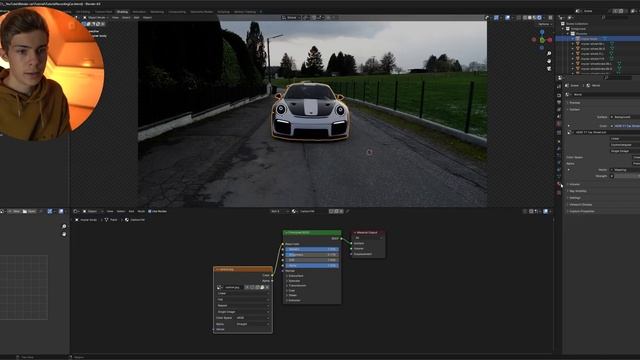Open the viewport Object Mode dropdown
The image size is (640, 360).
click(x=96, y=18)
